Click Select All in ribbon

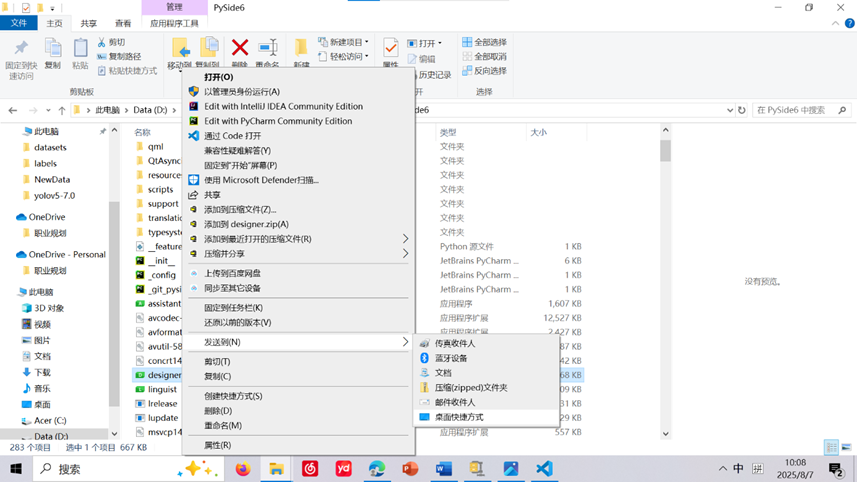pos(484,42)
